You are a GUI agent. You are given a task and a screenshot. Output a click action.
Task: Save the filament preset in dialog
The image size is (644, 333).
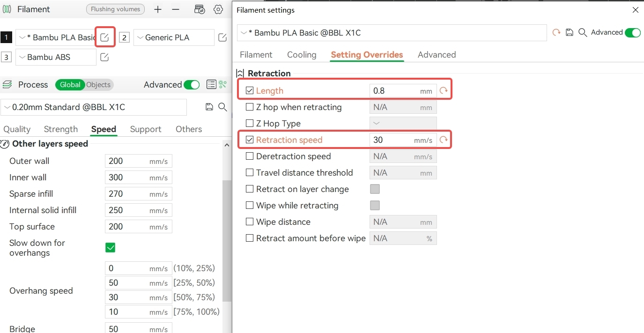[x=570, y=32]
